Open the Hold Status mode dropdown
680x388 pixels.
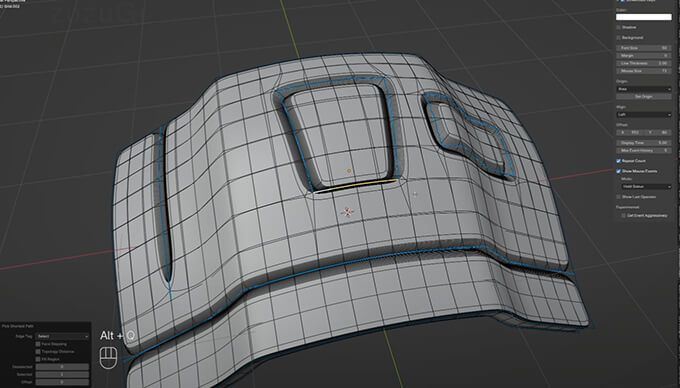point(646,186)
